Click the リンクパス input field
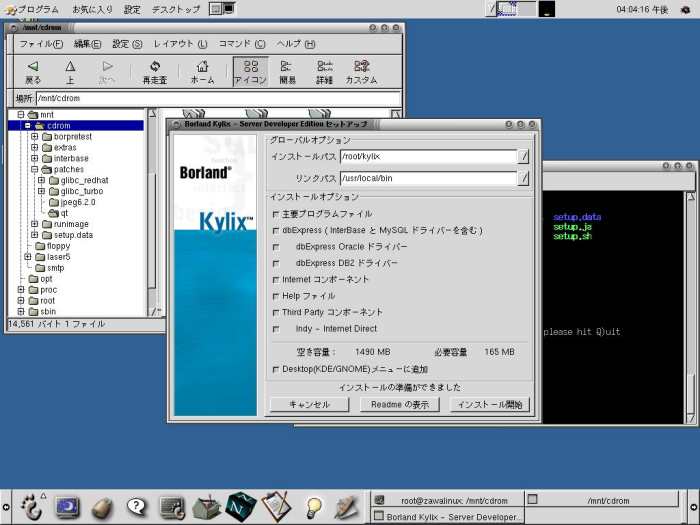Viewport: 700px width, 525px height. tap(429, 178)
